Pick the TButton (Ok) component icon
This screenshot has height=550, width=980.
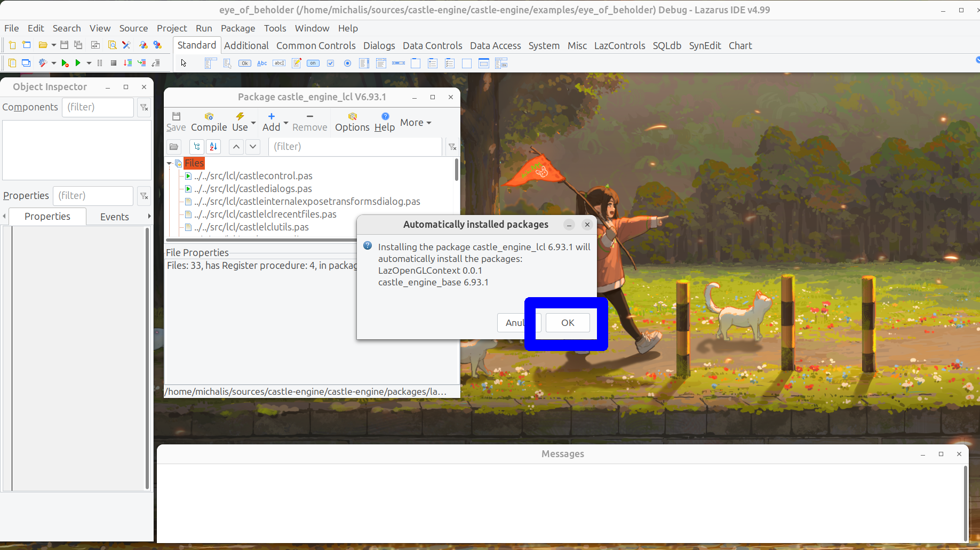pyautogui.click(x=245, y=63)
